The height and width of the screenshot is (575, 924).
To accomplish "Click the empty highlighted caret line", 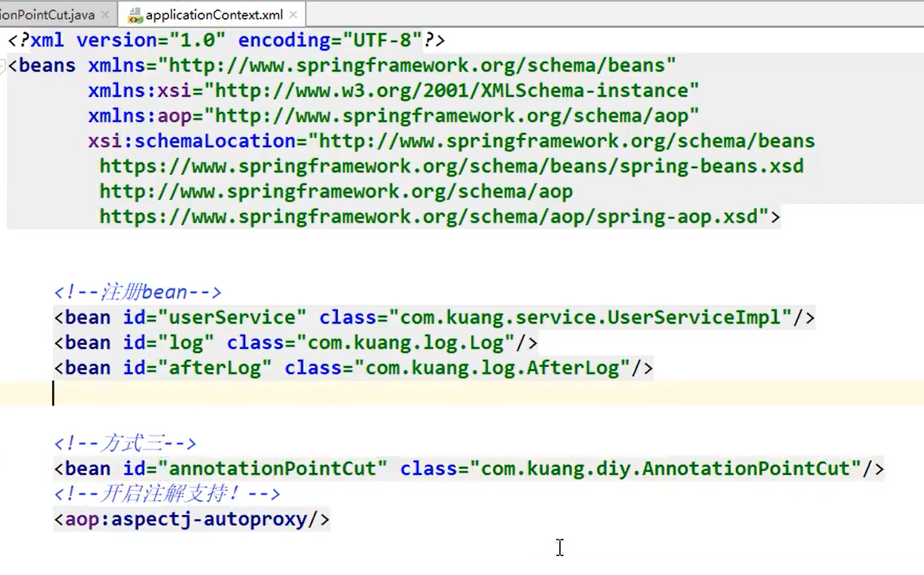I will tap(462, 394).
